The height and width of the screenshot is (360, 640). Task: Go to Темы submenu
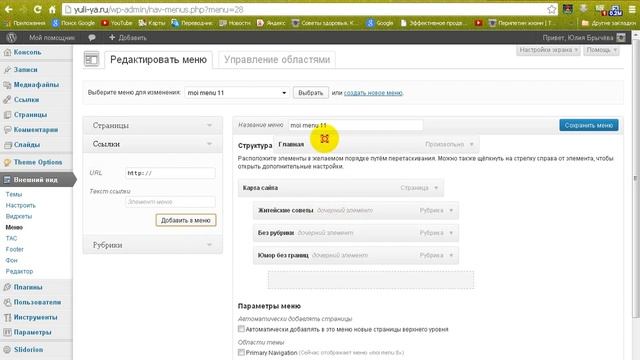[14, 194]
